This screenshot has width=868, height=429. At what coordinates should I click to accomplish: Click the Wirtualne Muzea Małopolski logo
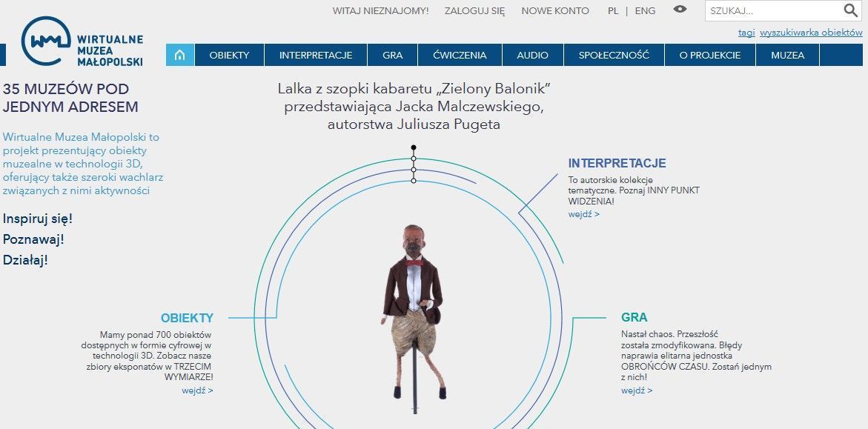82,41
